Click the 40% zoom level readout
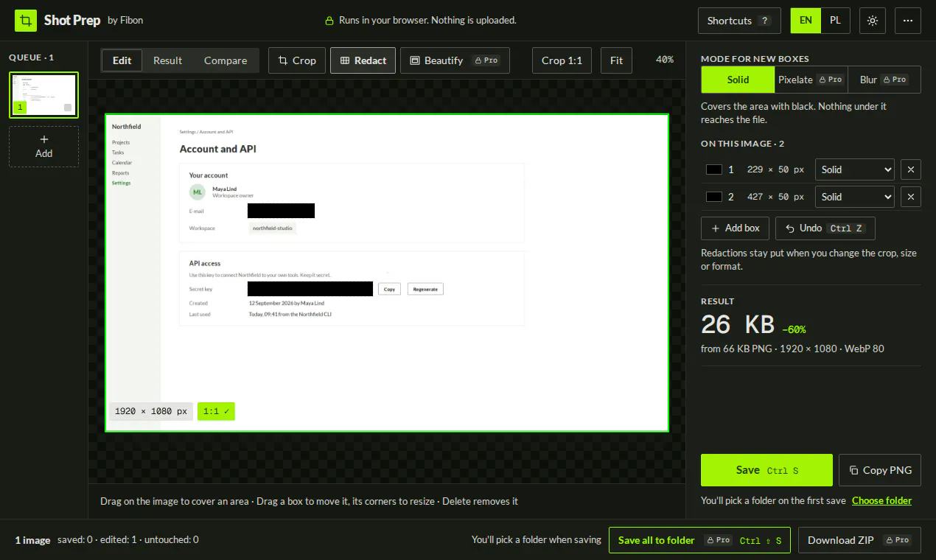Image resolution: width=936 pixels, height=560 pixels. [665, 60]
